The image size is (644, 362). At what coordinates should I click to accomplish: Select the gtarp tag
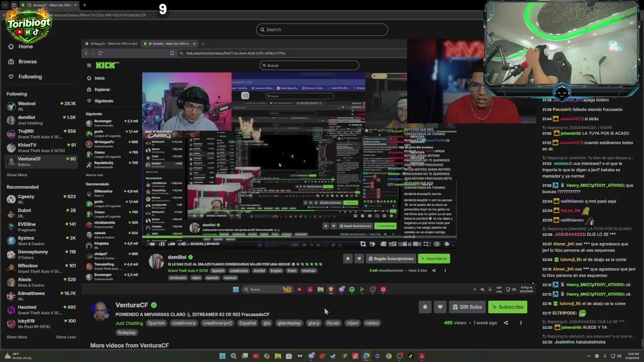click(x=313, y=323)
